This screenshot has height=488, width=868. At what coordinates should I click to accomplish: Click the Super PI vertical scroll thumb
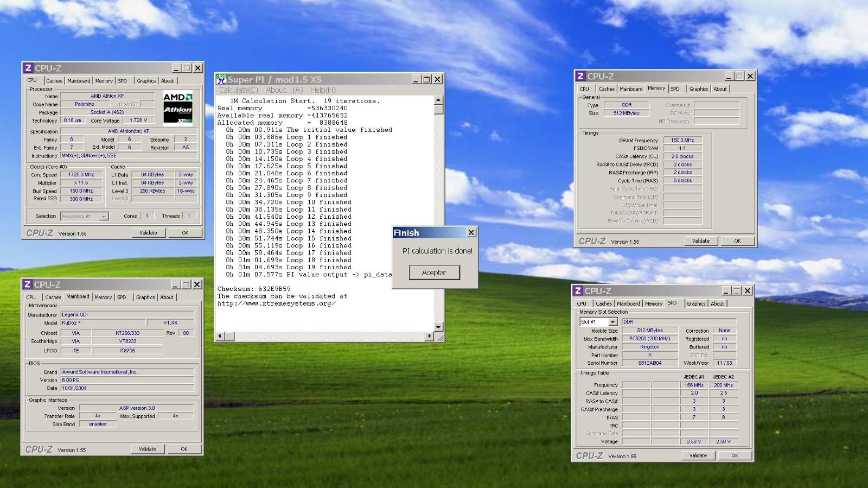coord(438,109)
